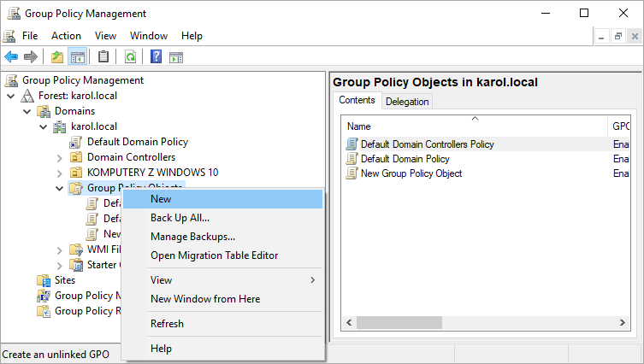Open the Action menu in menu bar
Image resolution: width=644 pixels, height=364 pixels.
(x=66, y=36)
